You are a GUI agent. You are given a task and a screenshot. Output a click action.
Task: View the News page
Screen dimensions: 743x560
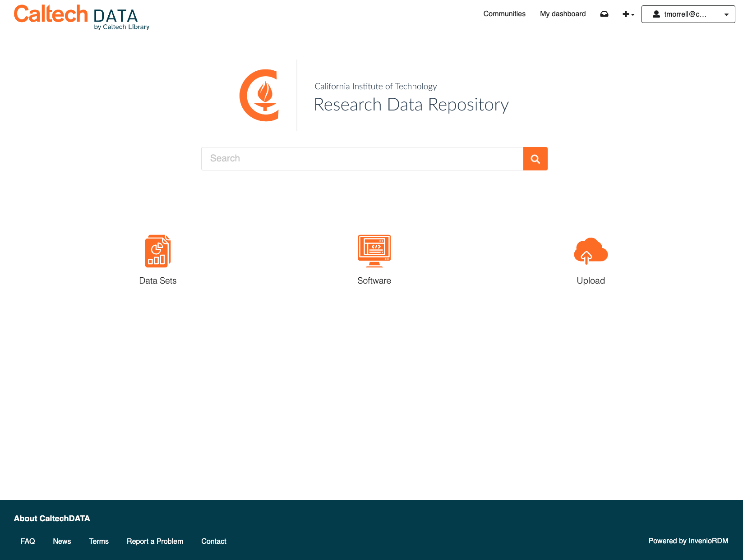click(x=62, y=541)
